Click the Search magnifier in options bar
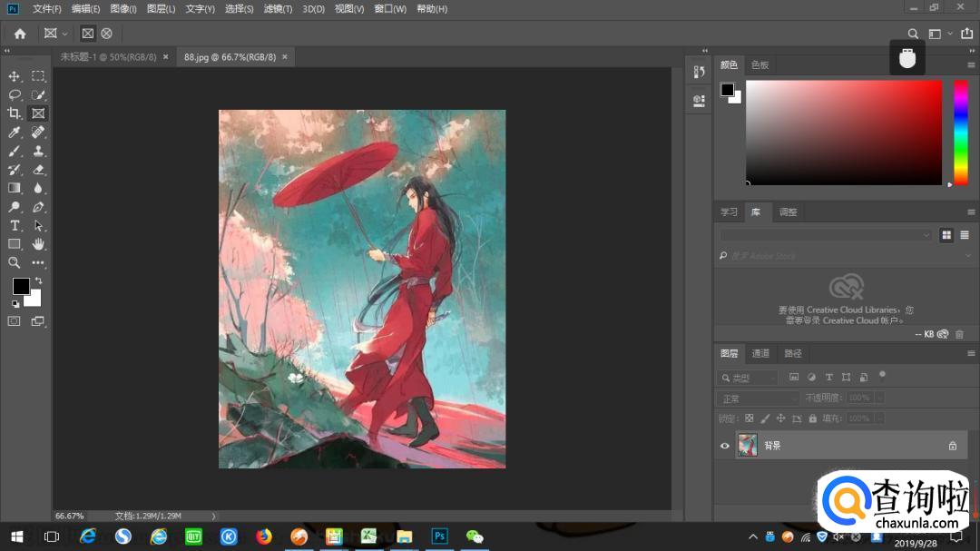This screenshot has height=551, width=980. (x=913, y=34)
